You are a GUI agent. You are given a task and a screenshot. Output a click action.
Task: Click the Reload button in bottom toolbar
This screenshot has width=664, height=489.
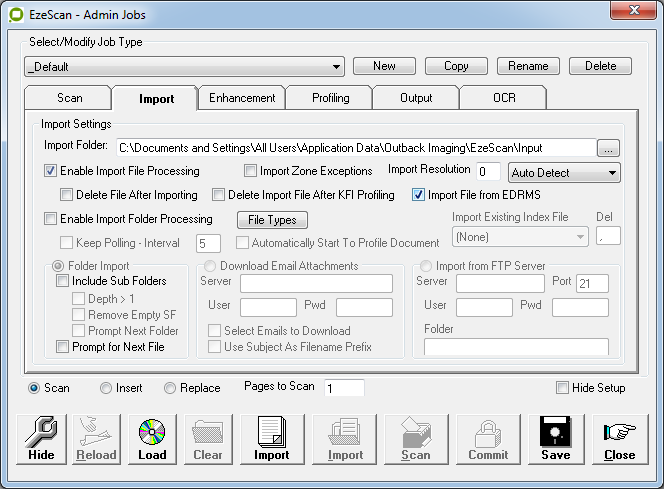pos(97,439)
